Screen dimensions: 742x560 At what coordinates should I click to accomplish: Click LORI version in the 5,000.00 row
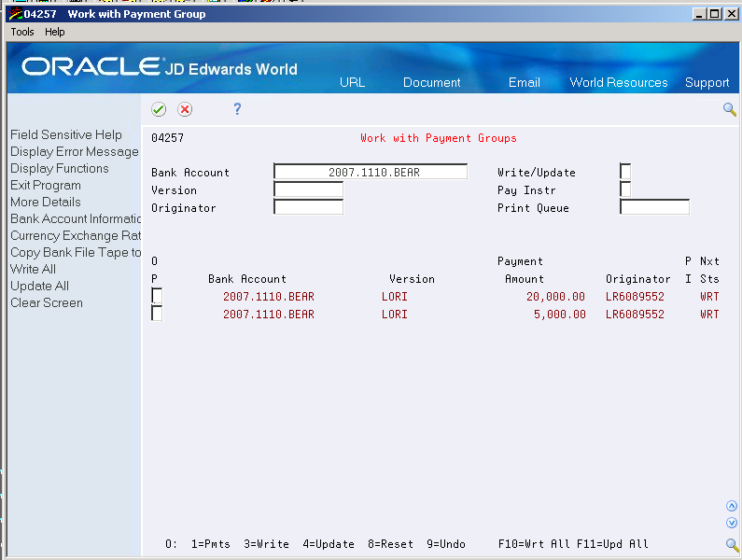coord(395,315)
